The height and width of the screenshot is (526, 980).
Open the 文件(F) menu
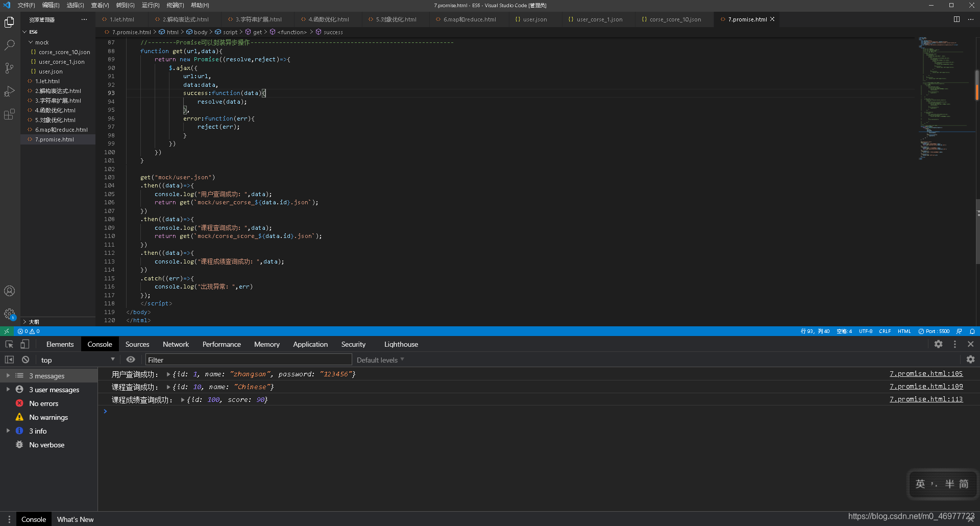point(26,5)
